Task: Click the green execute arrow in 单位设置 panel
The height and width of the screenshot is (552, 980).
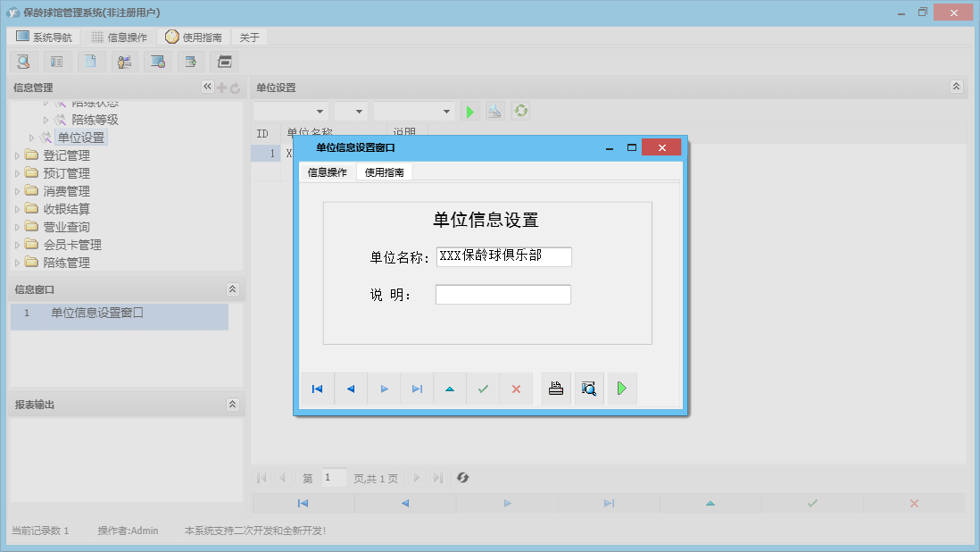Action: tap(470, 111)
